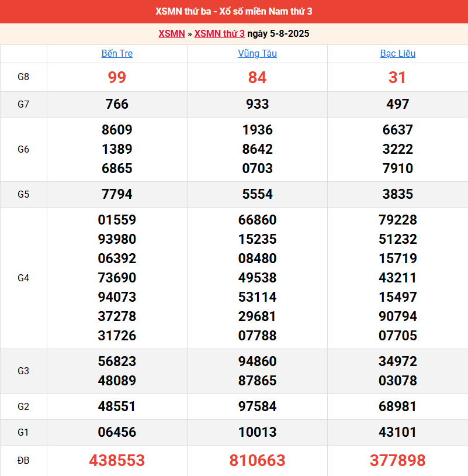
Task: Select G3 number 34972
Action: tap(398, 361)
